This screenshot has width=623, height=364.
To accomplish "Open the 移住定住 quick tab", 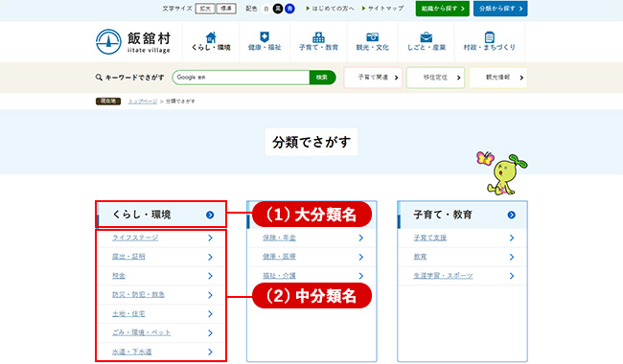I will click(435, 78).
